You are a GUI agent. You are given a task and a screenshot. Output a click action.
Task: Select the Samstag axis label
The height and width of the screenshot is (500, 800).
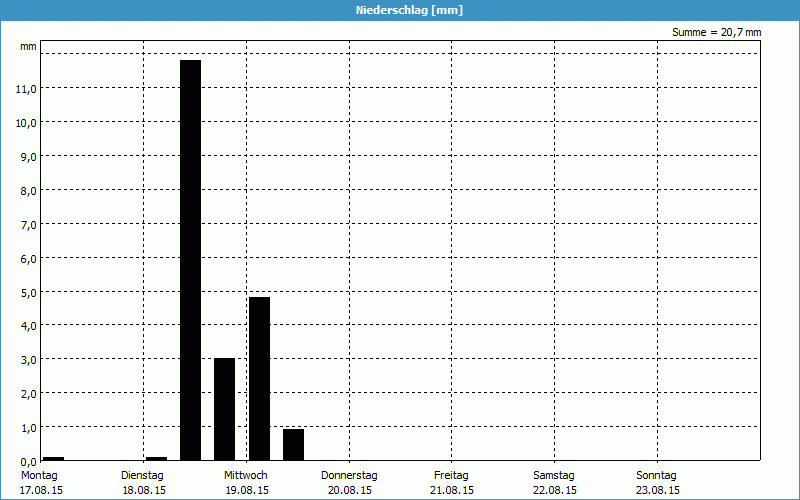pos(554,475)
